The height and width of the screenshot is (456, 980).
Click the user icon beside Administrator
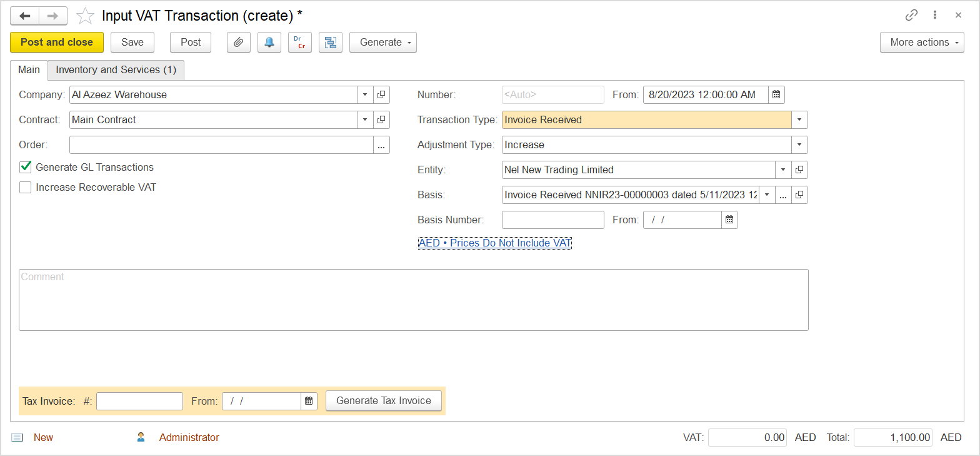(141, 438)
